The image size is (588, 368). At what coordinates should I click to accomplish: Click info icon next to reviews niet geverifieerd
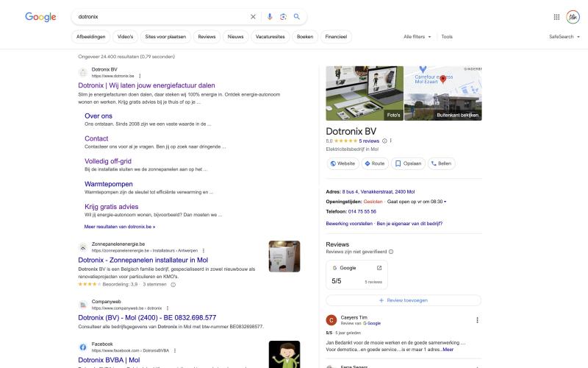(x=391, y=252)
